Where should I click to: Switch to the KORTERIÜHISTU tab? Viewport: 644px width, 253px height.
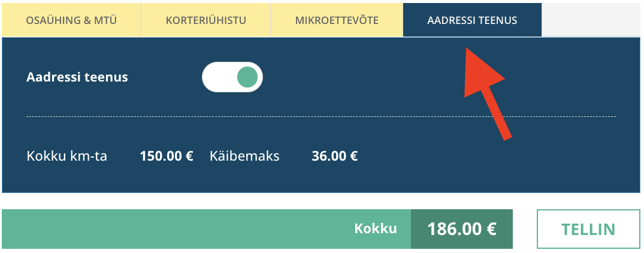pos(205,20)
